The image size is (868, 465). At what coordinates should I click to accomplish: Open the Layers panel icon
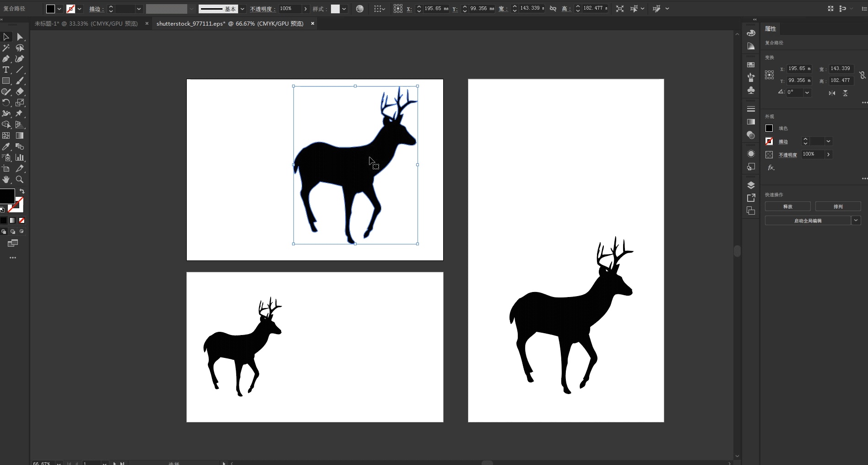pos(751,185)
